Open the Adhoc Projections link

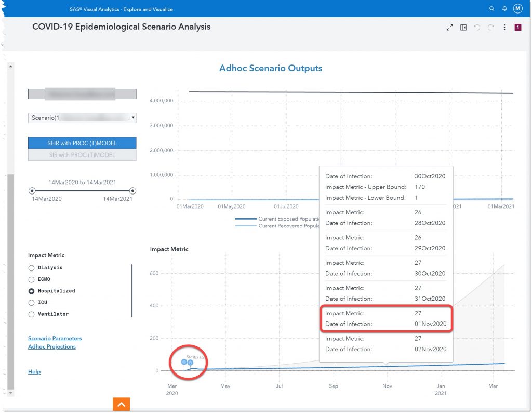click(52, 347)
